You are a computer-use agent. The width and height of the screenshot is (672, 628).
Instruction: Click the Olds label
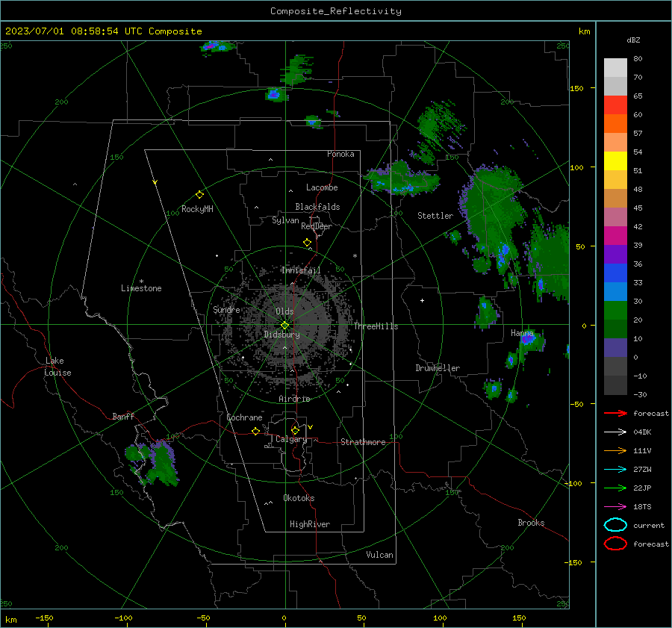point(284,311)
